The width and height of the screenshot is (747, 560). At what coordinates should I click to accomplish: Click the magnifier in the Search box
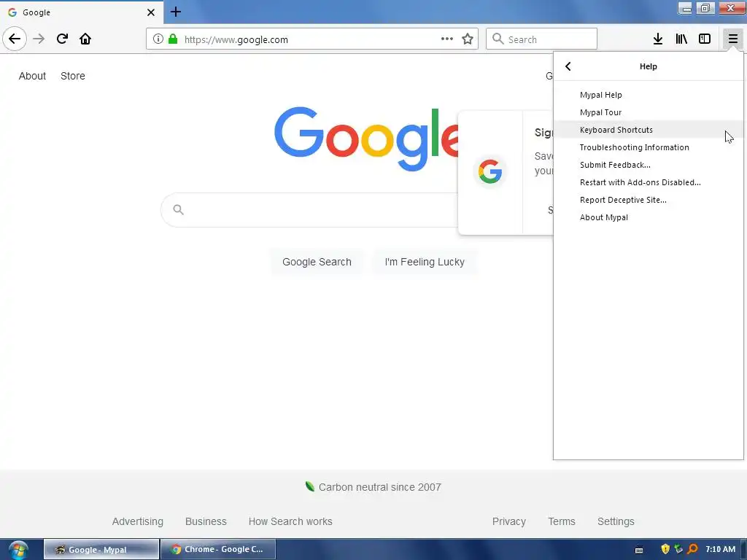pos(498,39)
